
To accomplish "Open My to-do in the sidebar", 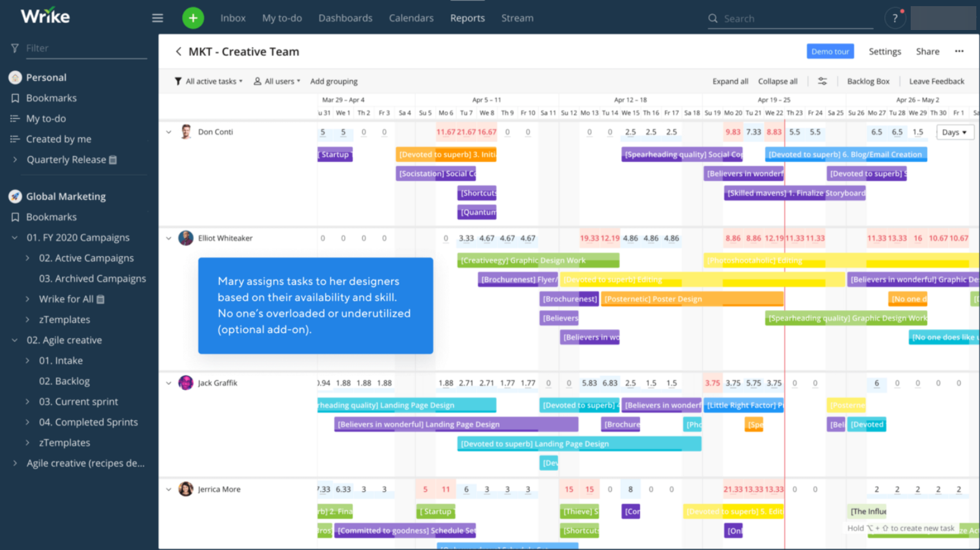I will coord(46,118).
